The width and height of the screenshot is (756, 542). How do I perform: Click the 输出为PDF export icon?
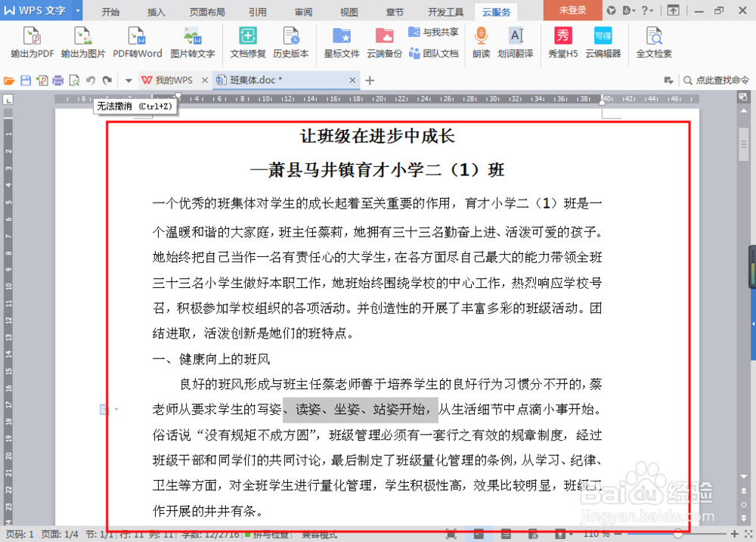click(x=33, y=42)
